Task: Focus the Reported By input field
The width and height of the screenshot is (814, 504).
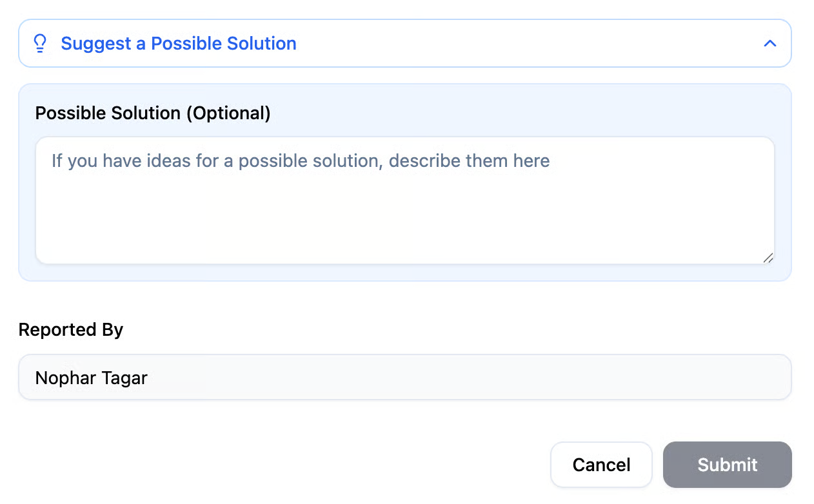Action: coord(404,377)
